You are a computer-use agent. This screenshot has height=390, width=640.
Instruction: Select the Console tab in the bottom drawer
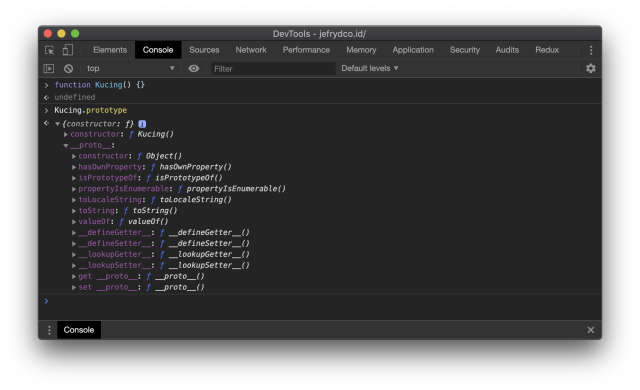click(79, 330)
